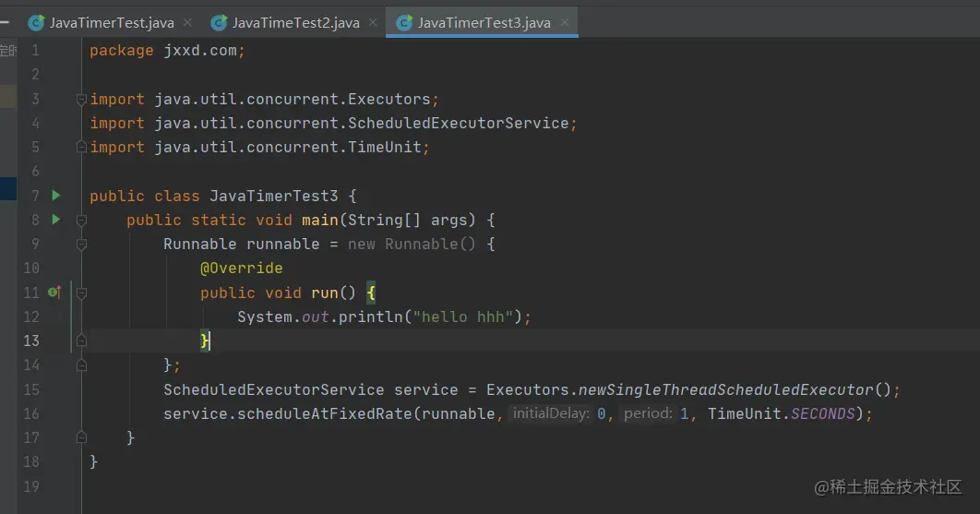Click line number 1 in the gutter

click(x=35, y=51)
